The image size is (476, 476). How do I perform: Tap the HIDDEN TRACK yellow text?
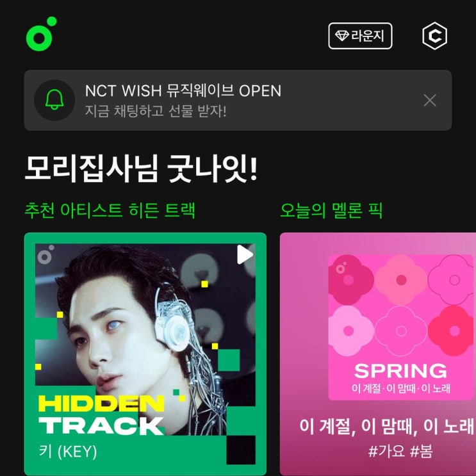pos(101,404)
